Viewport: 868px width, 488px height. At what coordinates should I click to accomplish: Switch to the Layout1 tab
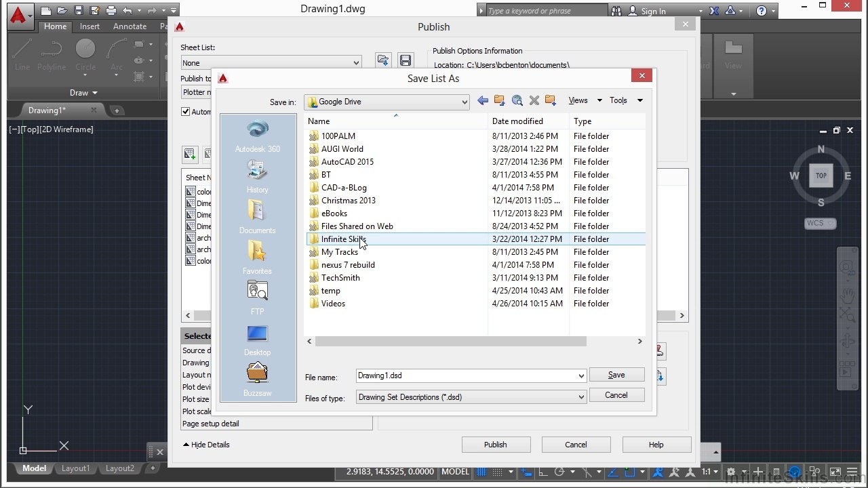coord(75,468)
